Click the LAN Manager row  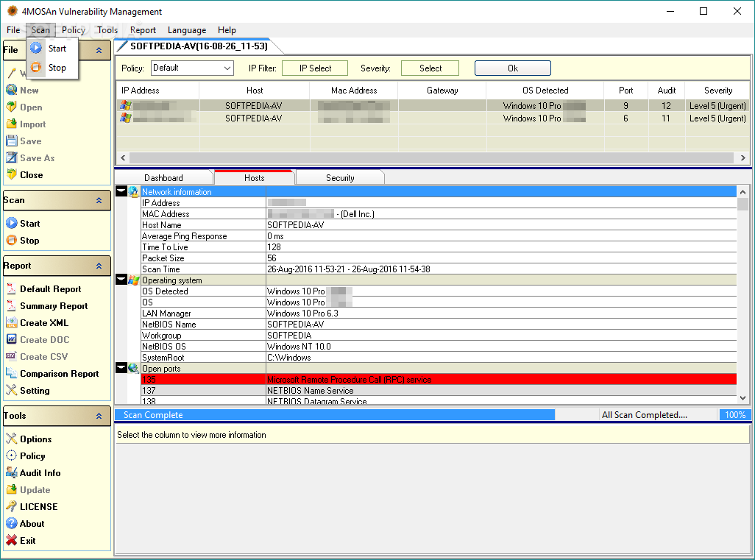click(439, 313)
